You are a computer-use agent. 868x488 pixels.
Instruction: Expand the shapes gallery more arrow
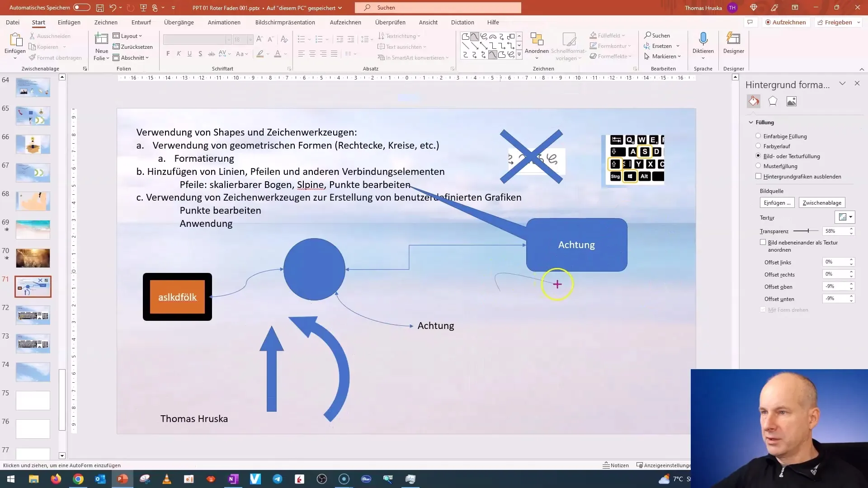519,55
